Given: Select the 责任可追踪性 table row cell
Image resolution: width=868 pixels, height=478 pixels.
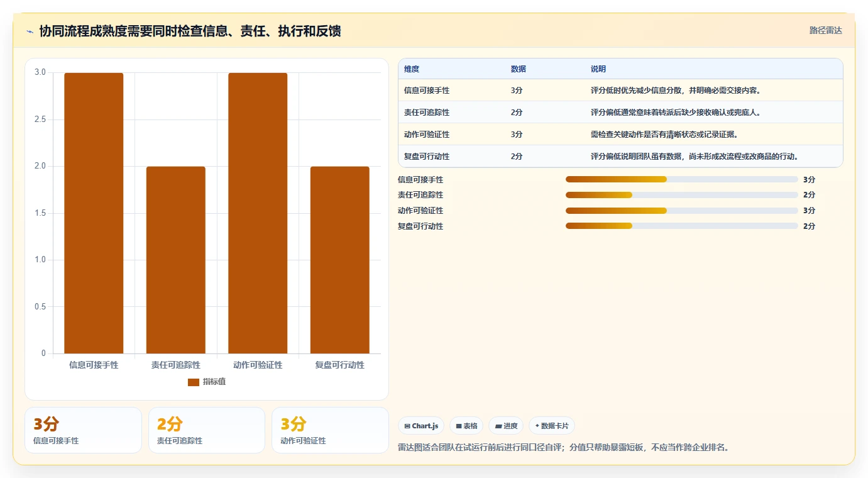Looking at the screenshot, I should point(427,112).
